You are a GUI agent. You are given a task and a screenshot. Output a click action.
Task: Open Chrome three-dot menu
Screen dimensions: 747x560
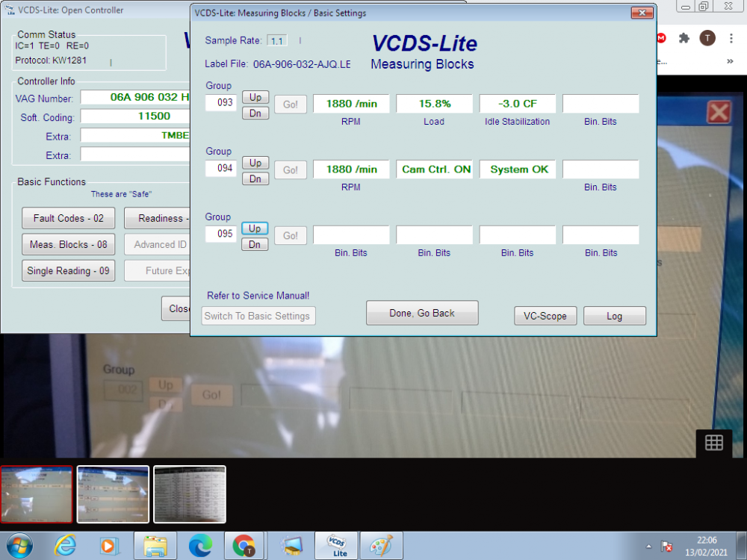[731, 38]
